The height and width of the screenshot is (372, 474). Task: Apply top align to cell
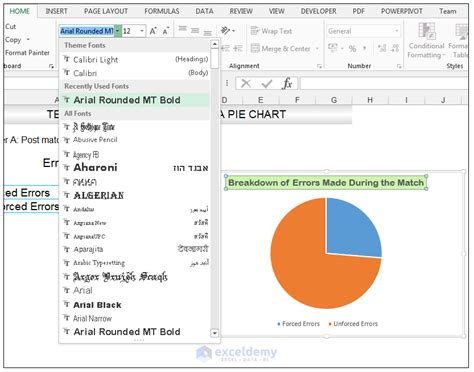coord(182,30)
